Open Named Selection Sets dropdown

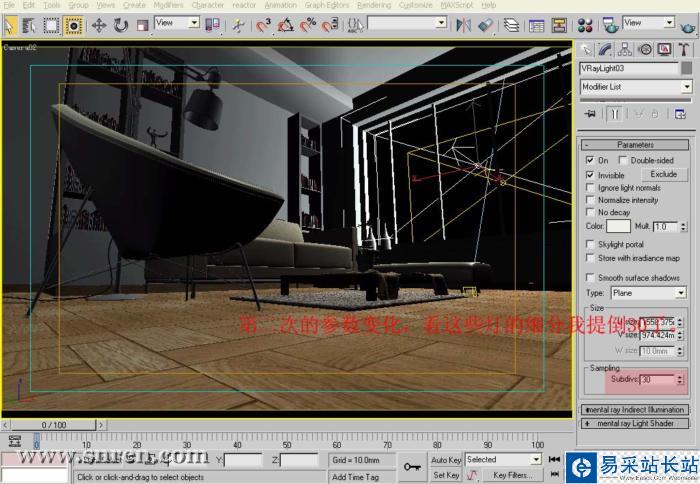[x=407, y=23]
